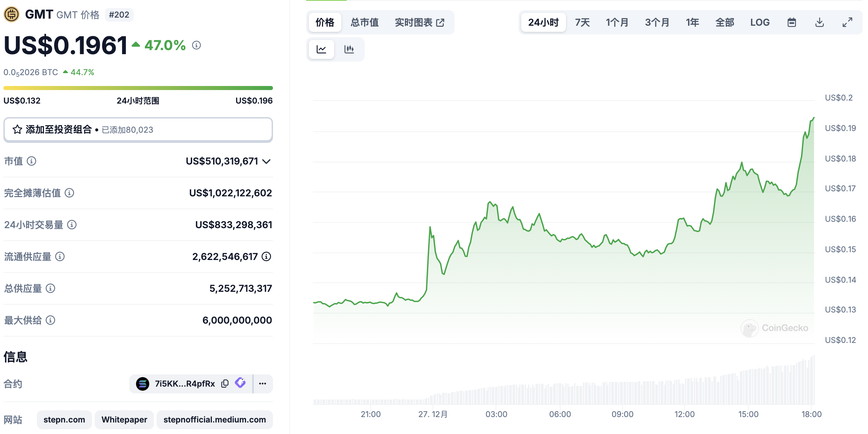Image resolution: width=868 pixels, height=434 pixels.
Task: Click info icon next to circulating supply value
Action: (267, 257)
